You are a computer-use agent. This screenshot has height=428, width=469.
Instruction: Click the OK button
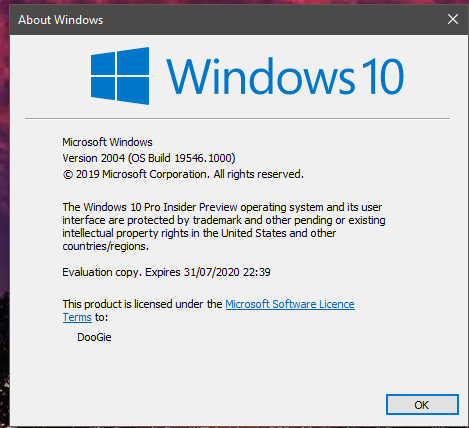pyautogui.click(x=422, y=405)
